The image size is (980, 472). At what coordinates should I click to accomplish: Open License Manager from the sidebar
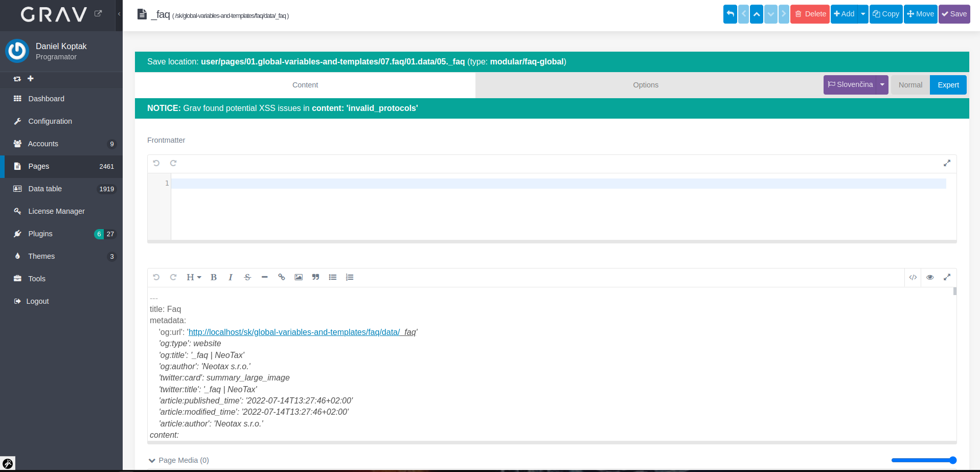[61, 211]
